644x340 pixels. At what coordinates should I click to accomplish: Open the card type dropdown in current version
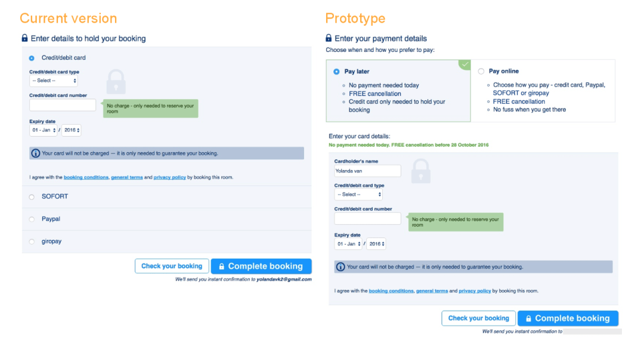54,81
